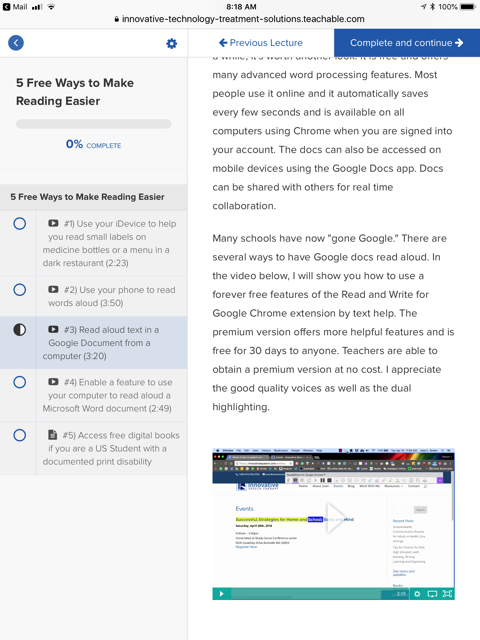Go back to Mail app in status bar

(15, 7)
